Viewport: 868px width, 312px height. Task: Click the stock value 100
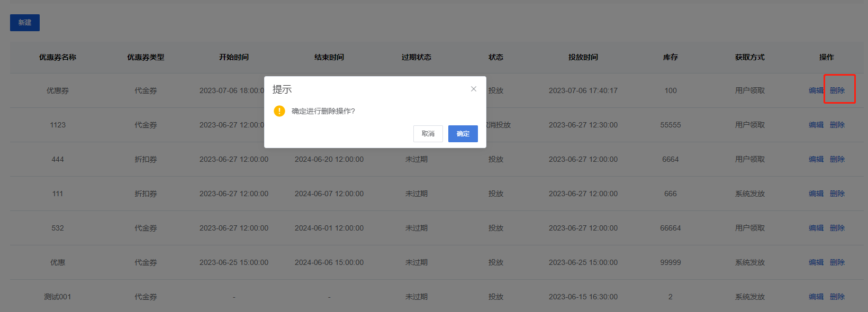671,90
